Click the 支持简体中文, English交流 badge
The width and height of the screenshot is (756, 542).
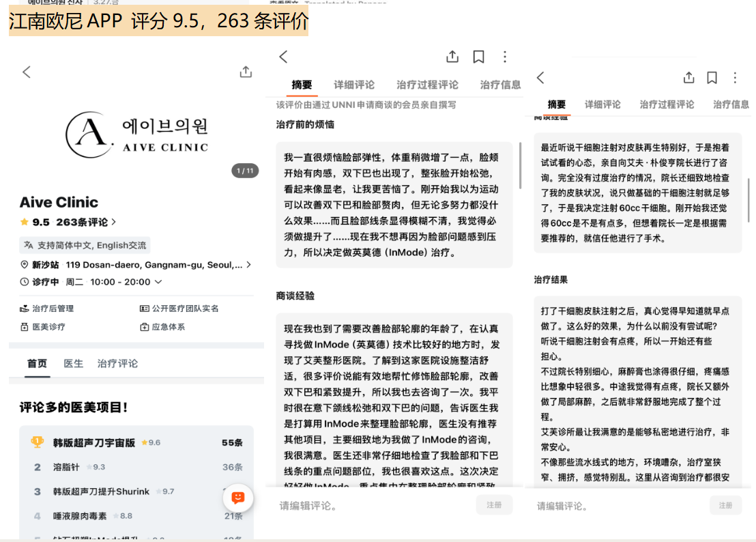tap(85, 246)
